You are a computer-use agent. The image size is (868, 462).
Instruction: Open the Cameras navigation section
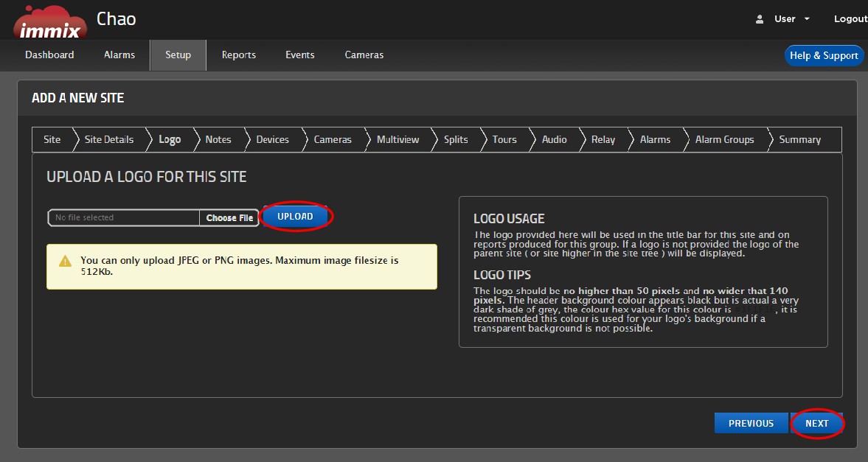pyautogui.click(x=364, y=55)
